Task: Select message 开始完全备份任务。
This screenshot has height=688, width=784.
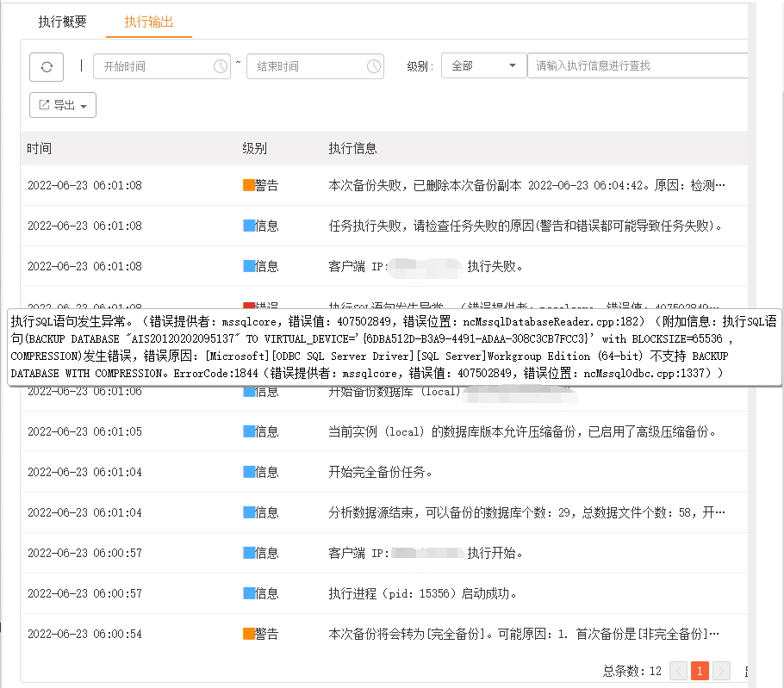Action: pos(380,472)
